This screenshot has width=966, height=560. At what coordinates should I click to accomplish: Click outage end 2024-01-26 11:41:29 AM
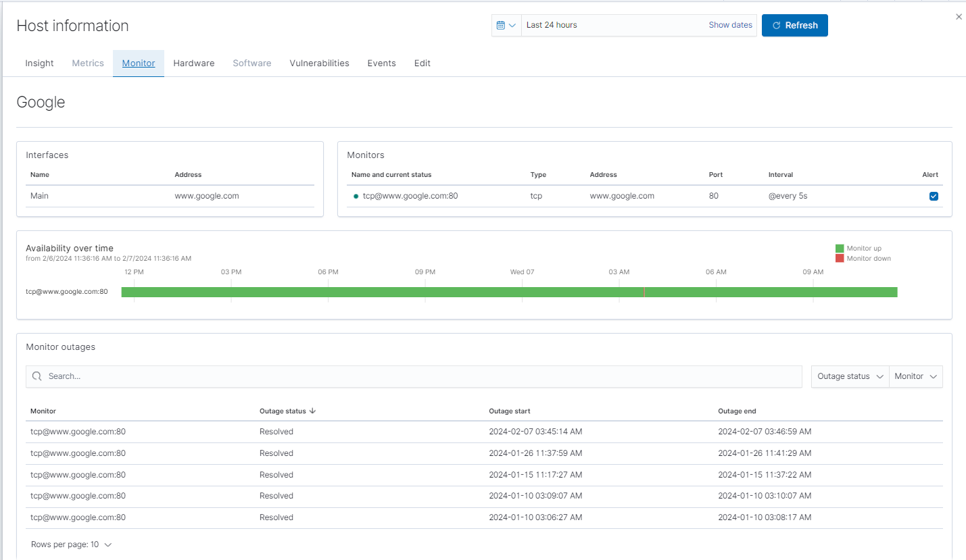(765, 453)
